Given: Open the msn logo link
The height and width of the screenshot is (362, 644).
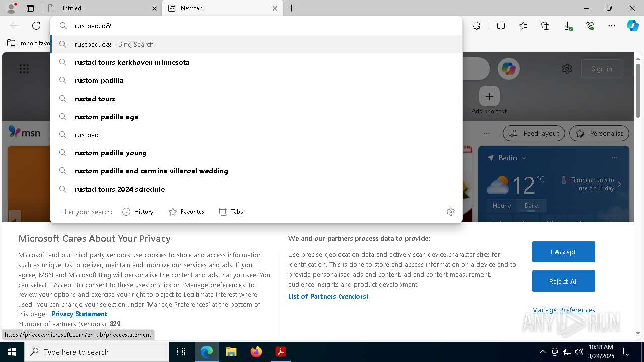Looking at the screenshot, I should 24,132.
